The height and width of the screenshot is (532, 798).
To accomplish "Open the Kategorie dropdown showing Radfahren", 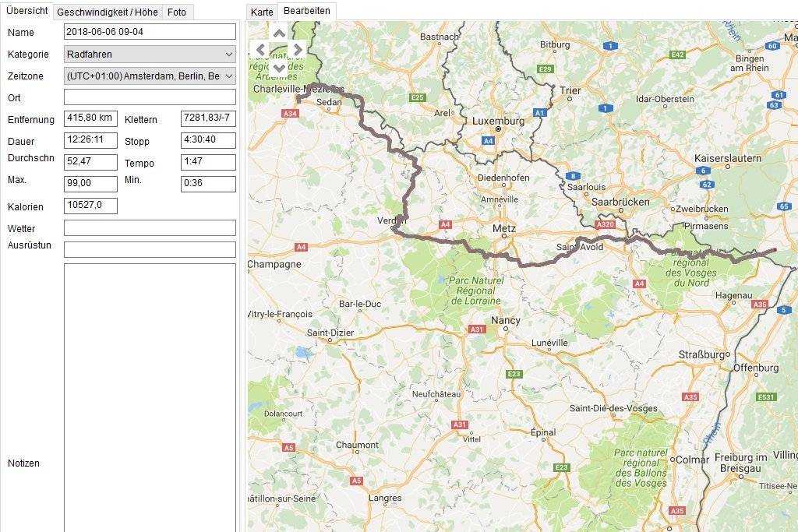I will tap(150, 55).
